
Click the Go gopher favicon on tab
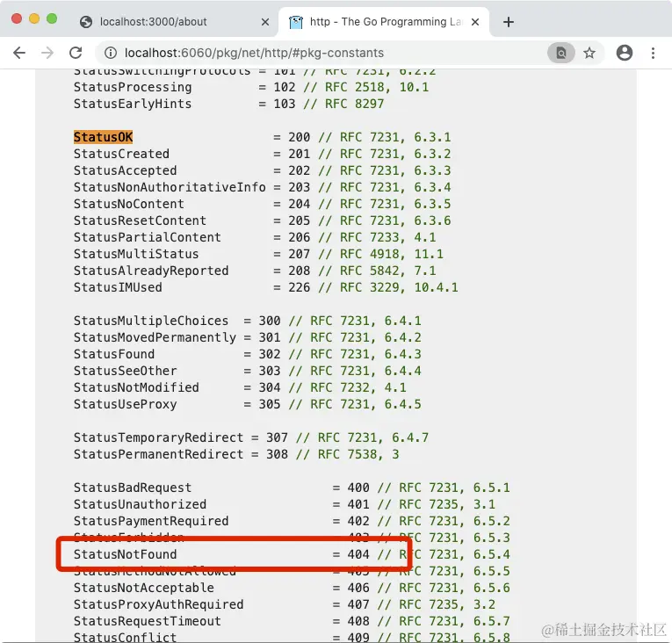click(296, 22)
